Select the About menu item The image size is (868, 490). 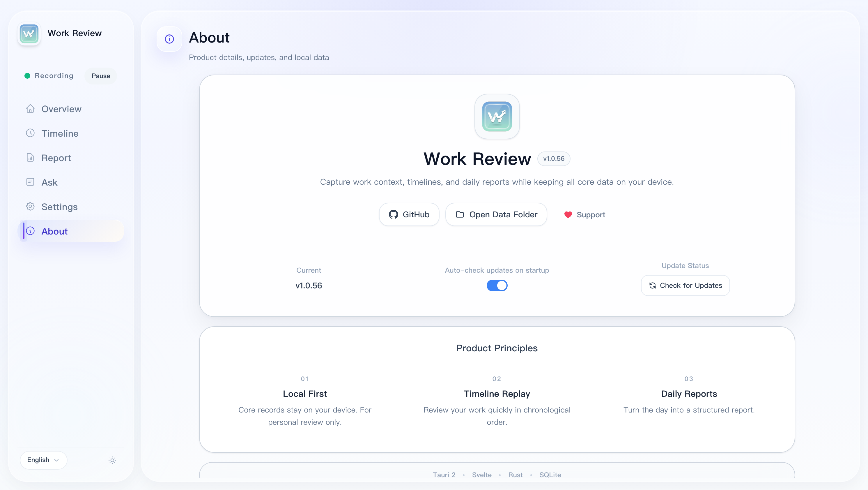[71, 231]
